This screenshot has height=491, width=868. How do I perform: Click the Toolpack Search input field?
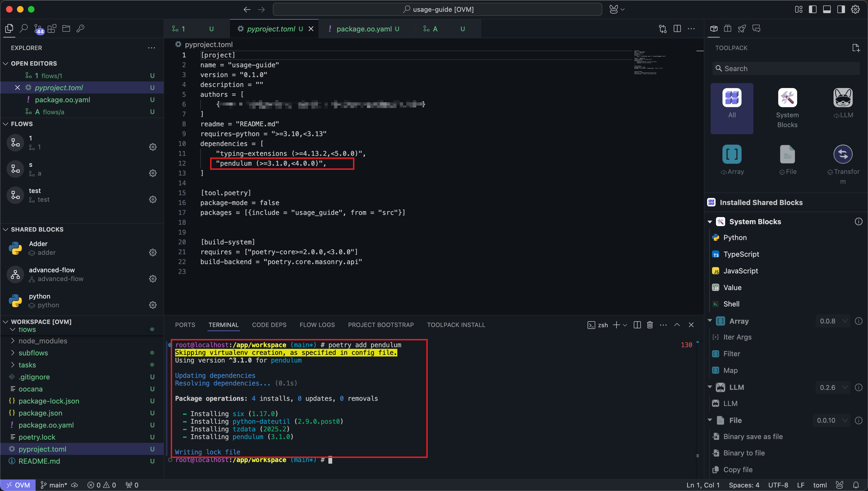(x=786, y=68)
